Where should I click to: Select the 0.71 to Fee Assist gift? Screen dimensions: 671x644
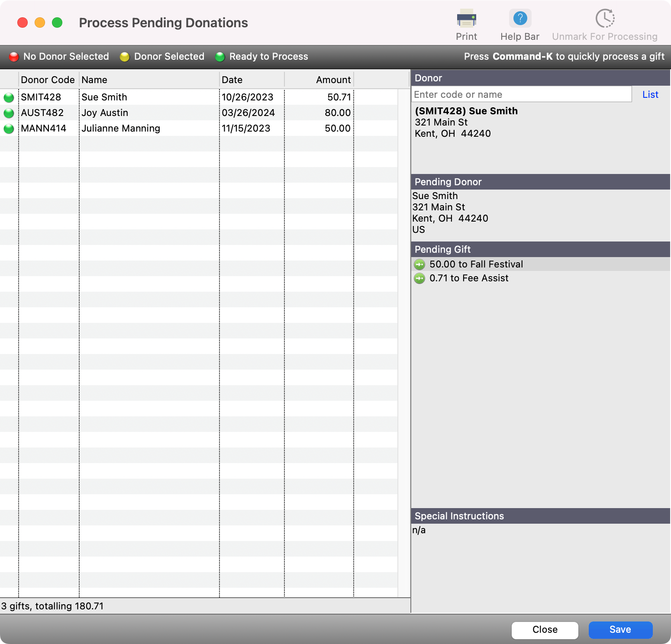469,278
